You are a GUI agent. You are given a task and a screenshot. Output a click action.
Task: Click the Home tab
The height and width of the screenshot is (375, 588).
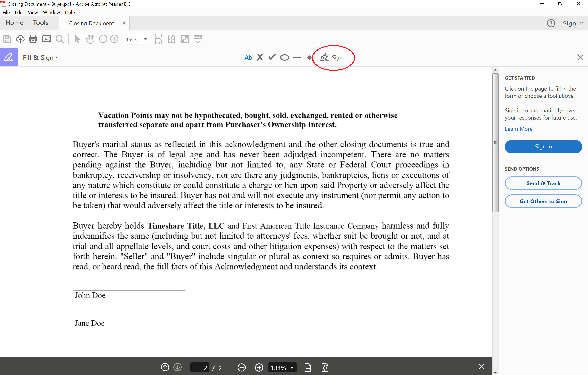point(15,23)
